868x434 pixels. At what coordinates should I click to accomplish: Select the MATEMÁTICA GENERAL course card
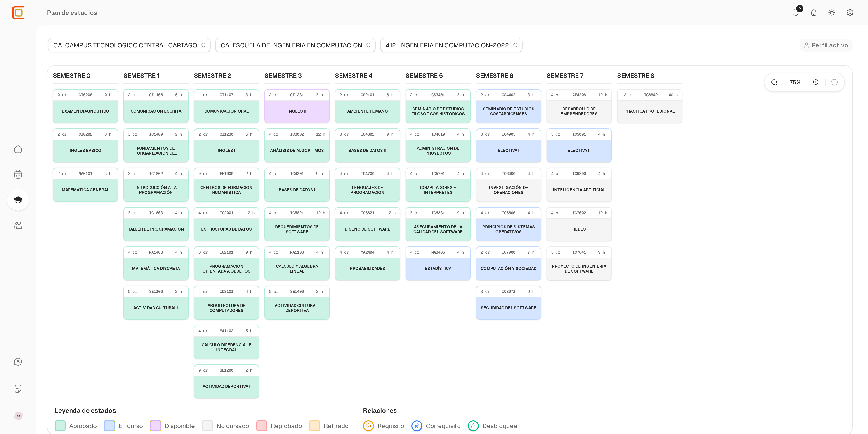85,185
